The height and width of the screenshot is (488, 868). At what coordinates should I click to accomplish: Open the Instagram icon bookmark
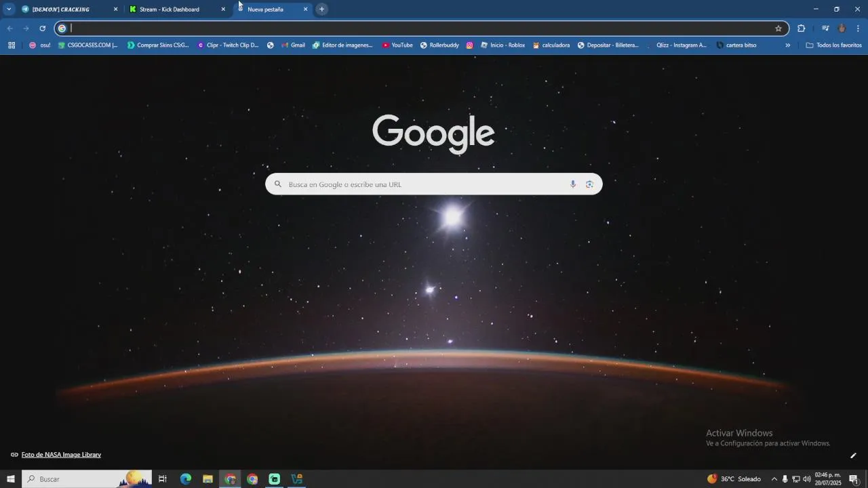point(469,45)
